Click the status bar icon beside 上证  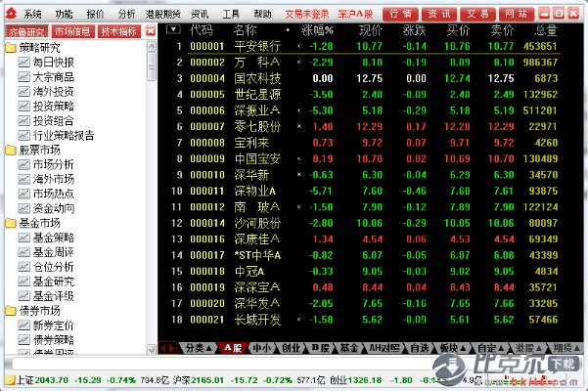click(10, 380)
